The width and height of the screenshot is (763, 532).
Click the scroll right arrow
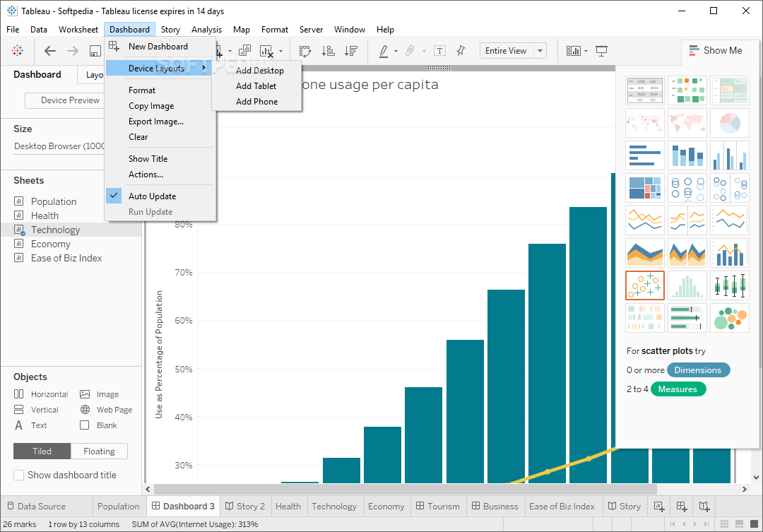[x=745, y=489]
